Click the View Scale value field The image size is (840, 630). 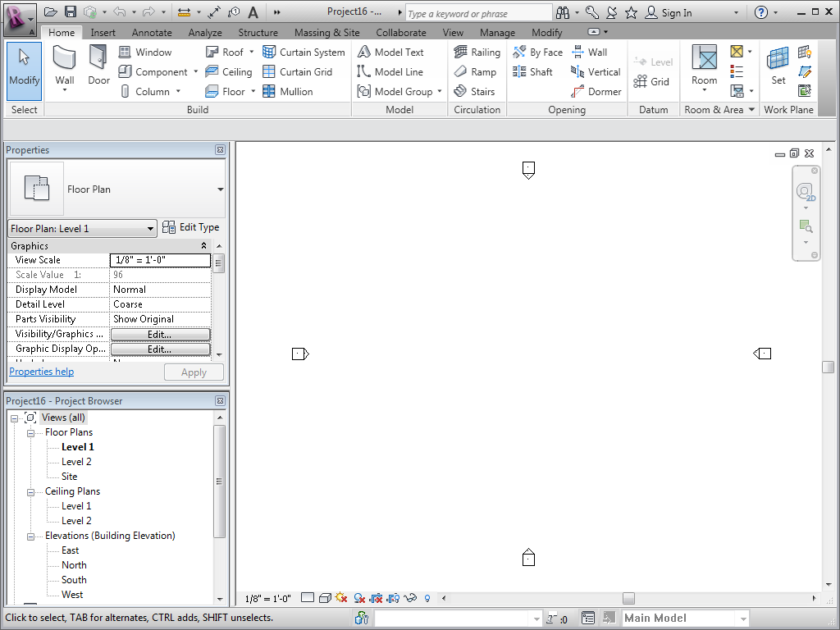160,260
